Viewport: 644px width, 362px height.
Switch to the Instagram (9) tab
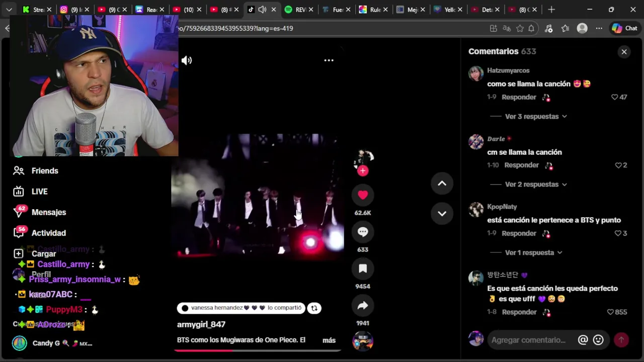(x=74, y=10)
